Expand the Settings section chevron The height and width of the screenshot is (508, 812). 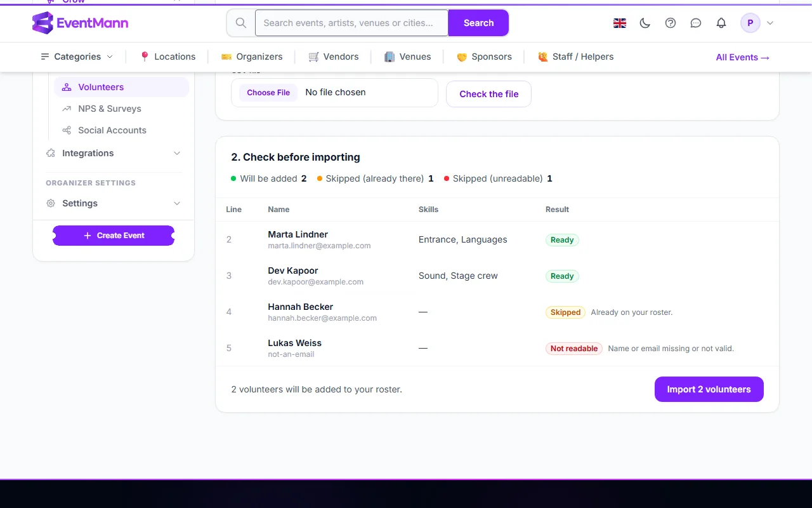pyautogui.click(x=177, y=203)
